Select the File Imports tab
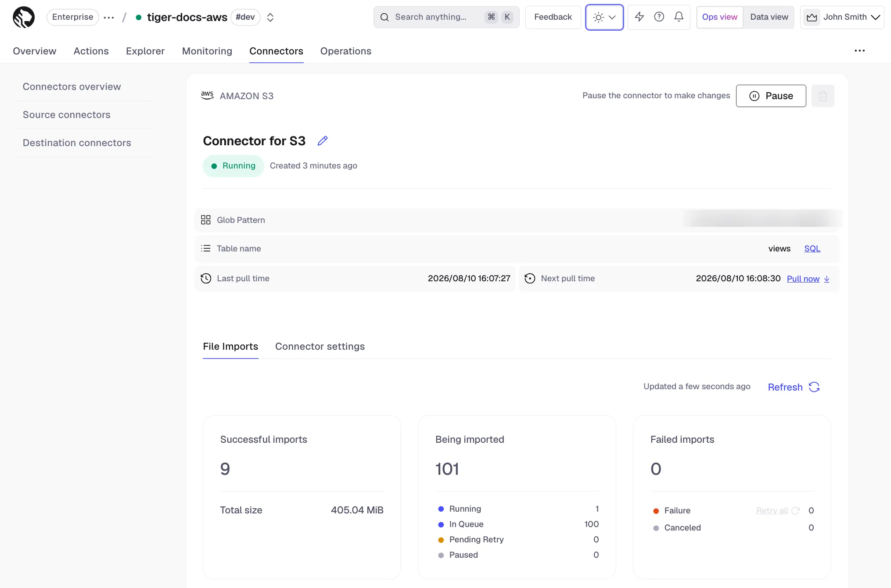891x588 pixels. [230, 346]
